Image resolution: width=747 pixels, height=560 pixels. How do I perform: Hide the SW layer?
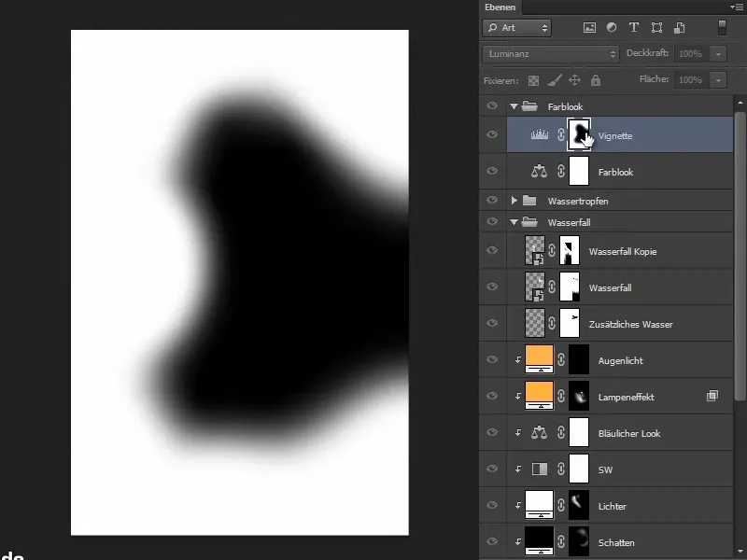point(492,469)
